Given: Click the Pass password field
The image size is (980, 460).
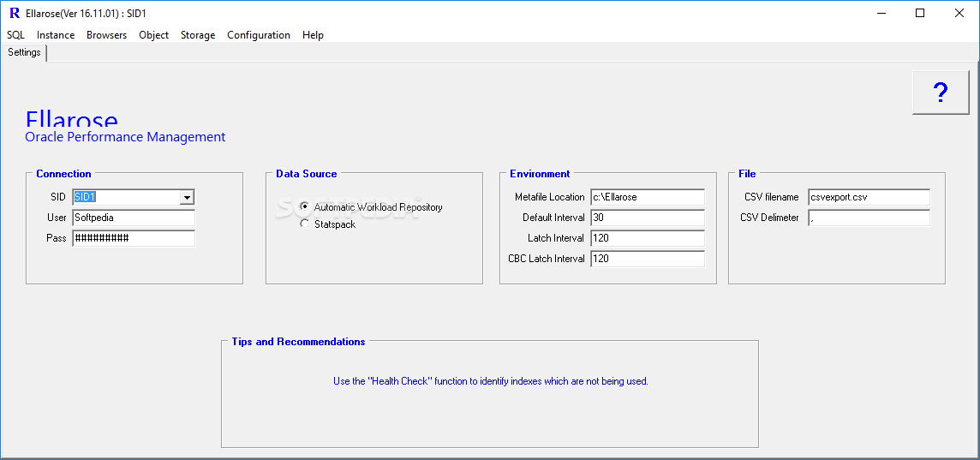Looking at the screenshot, I should pos(134,238).
